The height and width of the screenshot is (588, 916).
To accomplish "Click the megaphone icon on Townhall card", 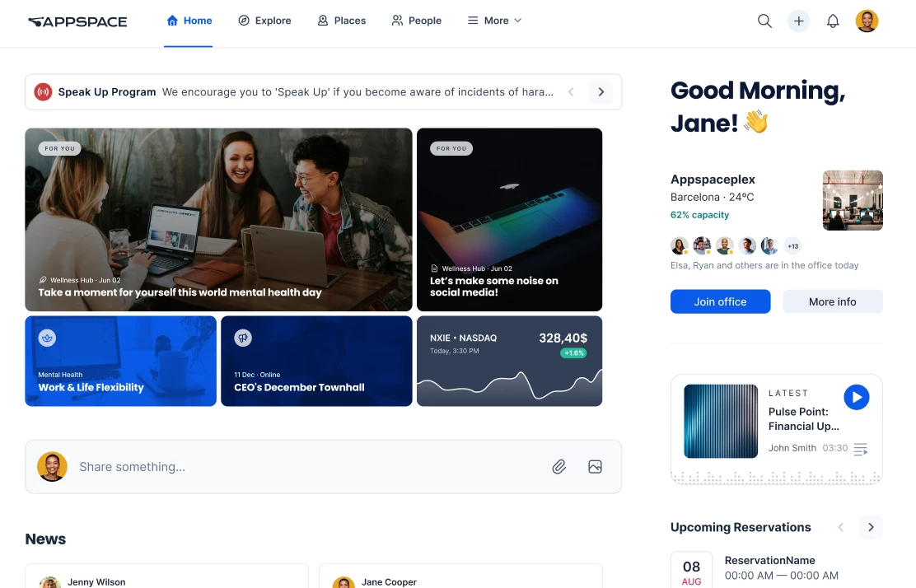I will click(243, 338).
